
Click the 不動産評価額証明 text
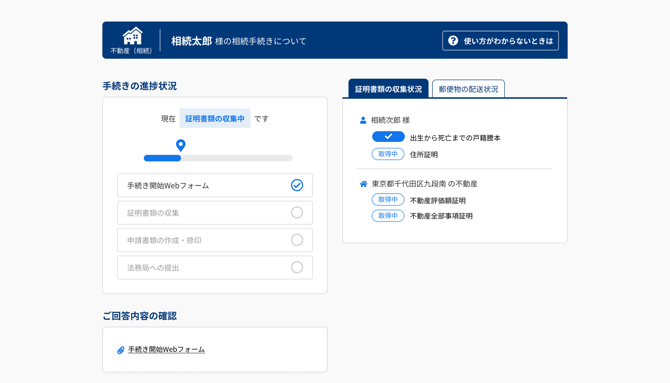[438, 200]
